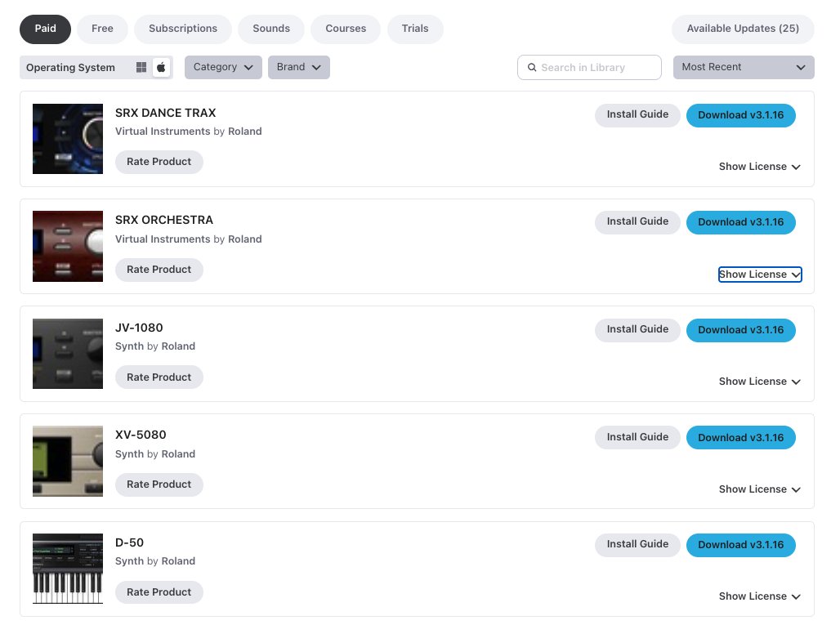Download v3.1.16 of SRX DANCE TRAX
This screenshot has height=625, width=840.
pyautogui.click(x=741, y=115)
